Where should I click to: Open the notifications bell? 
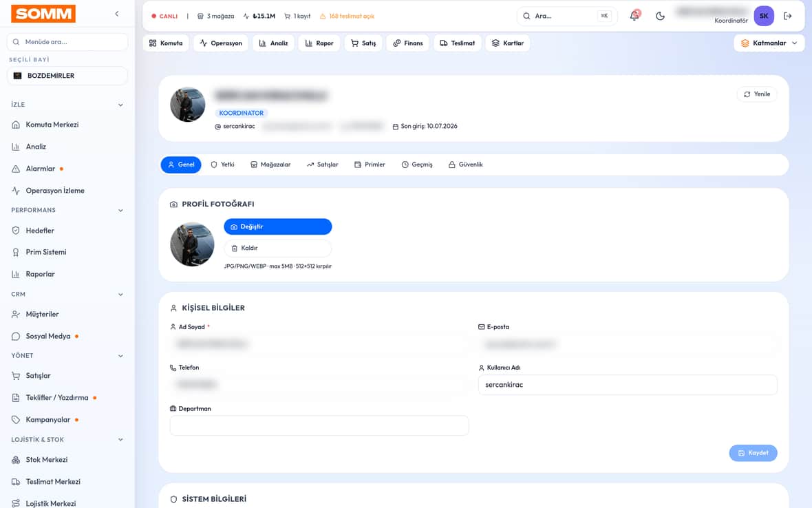(x=634, y=16)
